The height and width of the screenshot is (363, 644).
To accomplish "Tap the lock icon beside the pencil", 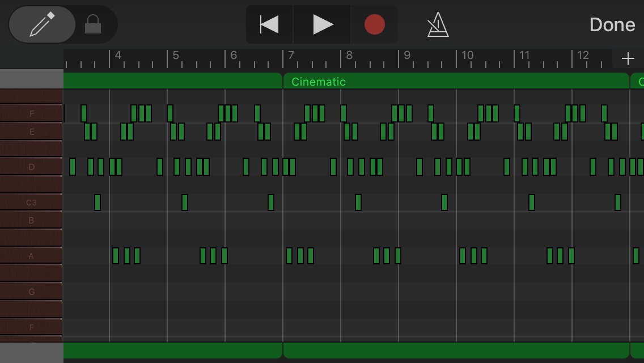I will pos(93,24).
